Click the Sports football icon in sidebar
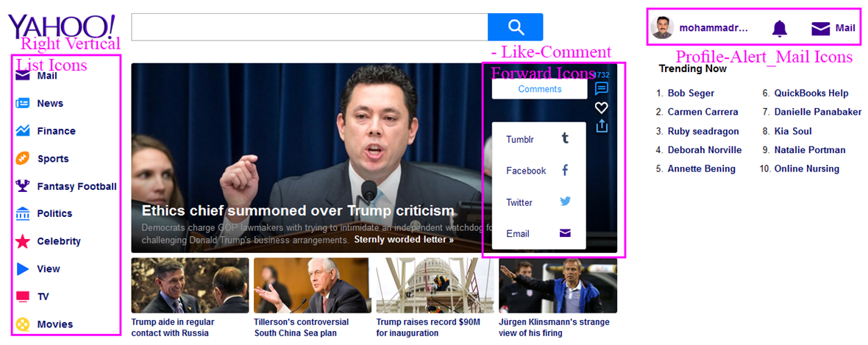Viewport: 868px width, 345px height. (23, 158)
